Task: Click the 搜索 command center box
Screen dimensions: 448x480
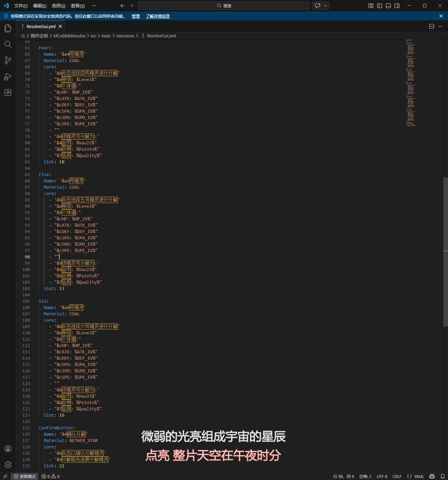Action: click(x=223, y=6)
